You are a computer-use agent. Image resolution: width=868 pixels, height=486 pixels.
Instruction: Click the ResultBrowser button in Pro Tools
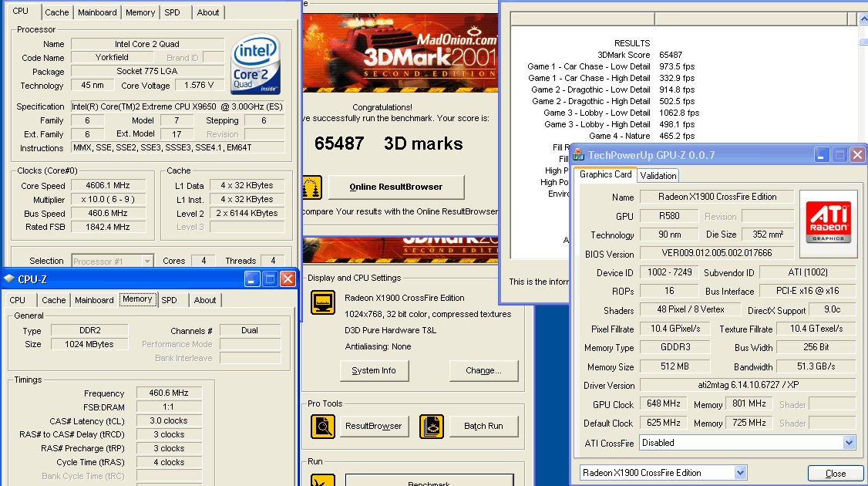click(374, 426)
